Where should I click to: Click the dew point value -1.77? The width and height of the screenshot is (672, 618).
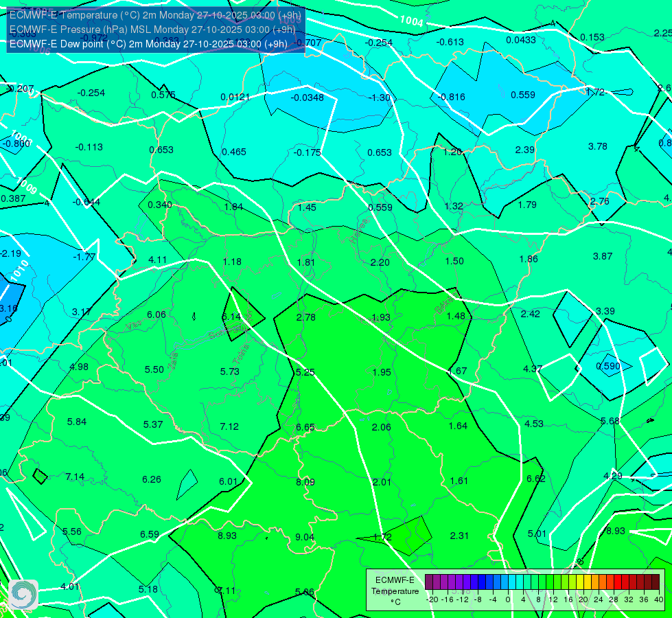[84, 257]
